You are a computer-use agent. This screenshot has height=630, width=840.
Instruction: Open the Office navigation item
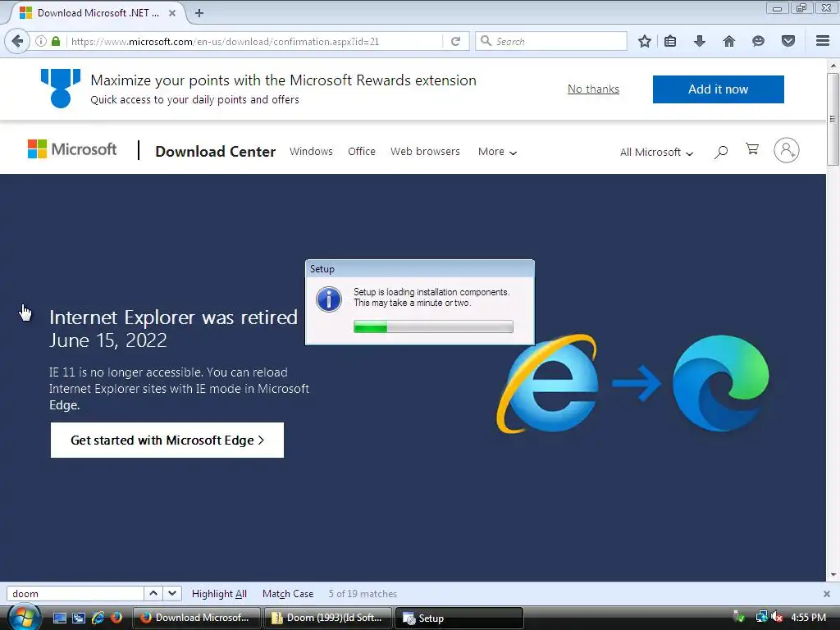362,152
